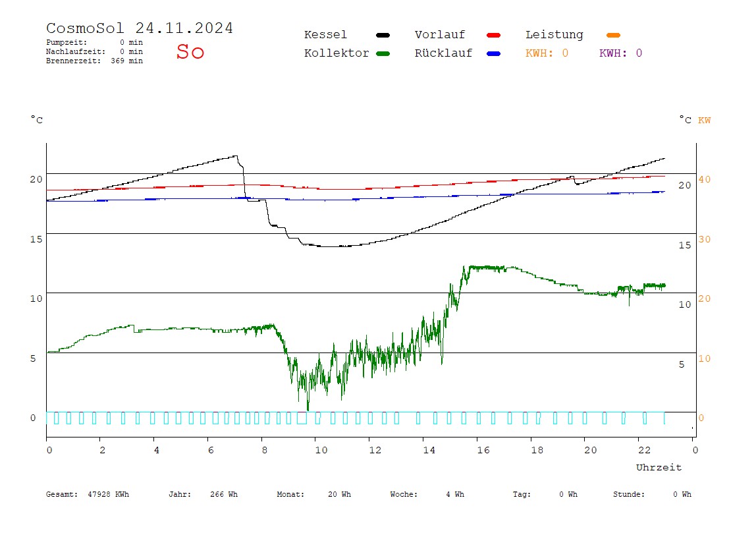Click the Monat value '20 Wh'
The width and height of the screenshot is (756, 535).
339,494
